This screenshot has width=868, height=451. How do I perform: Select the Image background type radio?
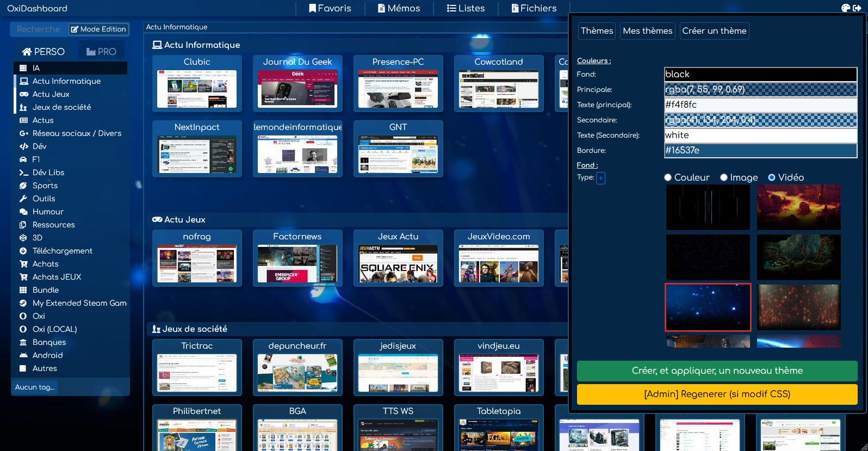[x=724, y=177]
